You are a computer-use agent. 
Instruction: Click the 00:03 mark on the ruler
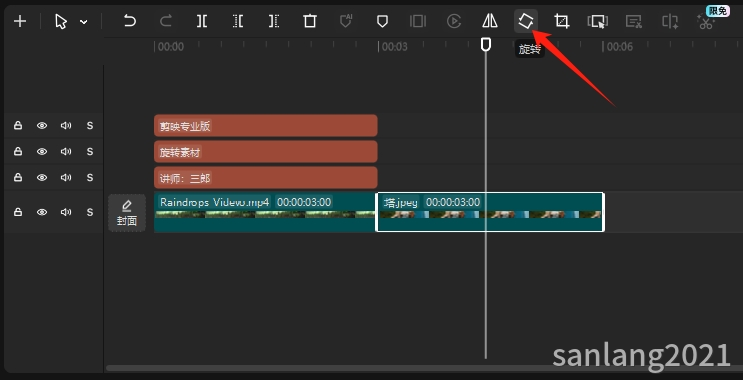[x=395, y=46]
